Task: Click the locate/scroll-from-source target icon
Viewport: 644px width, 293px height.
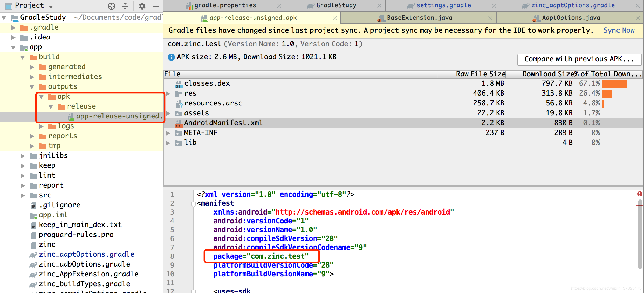Action: coord(111,6)
